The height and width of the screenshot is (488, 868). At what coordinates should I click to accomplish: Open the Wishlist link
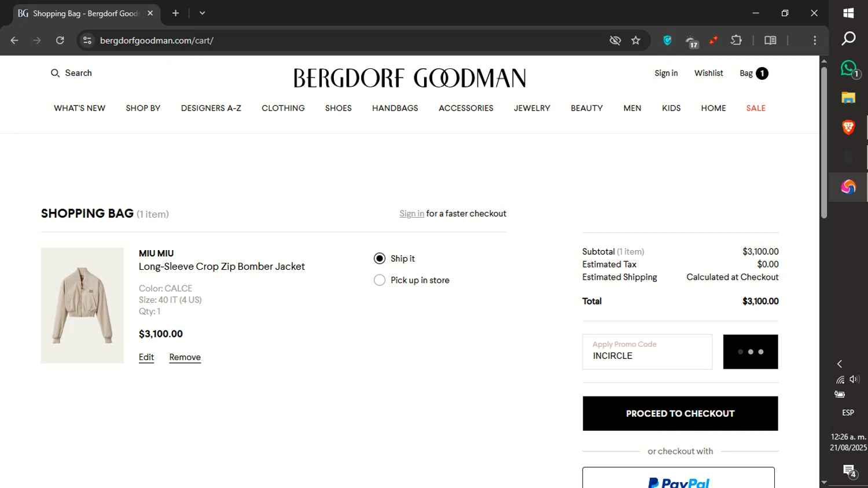click(709, 73)
